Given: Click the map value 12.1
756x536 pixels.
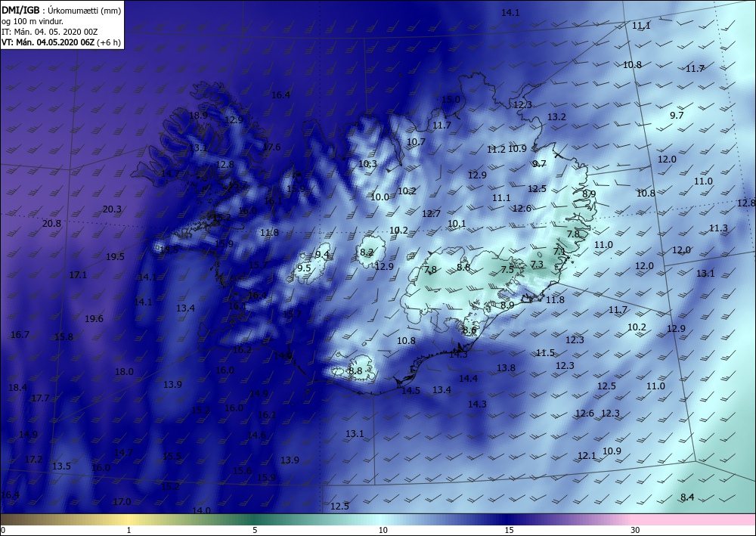Looking at the screenshot, I should coord(587,456).
